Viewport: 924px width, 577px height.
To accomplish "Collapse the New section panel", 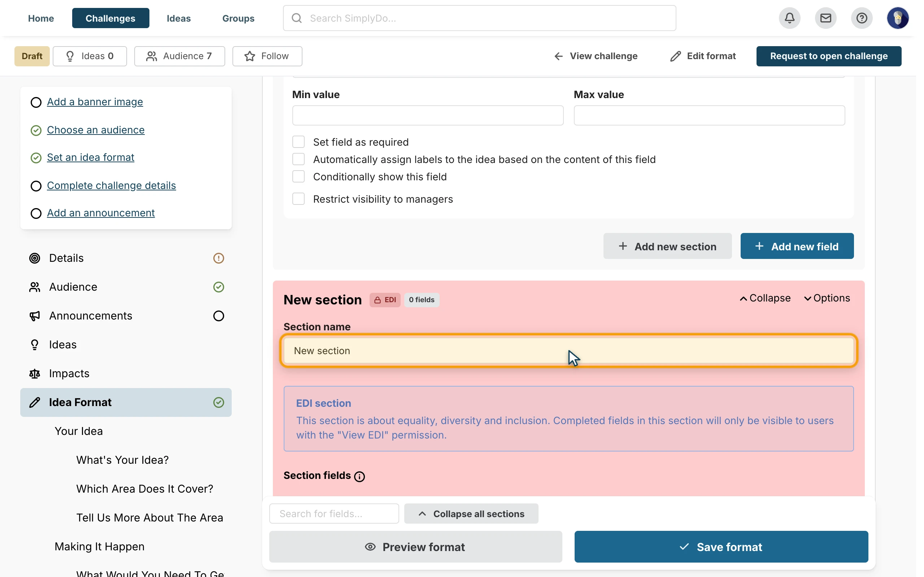I will click(x=765, y=298).
